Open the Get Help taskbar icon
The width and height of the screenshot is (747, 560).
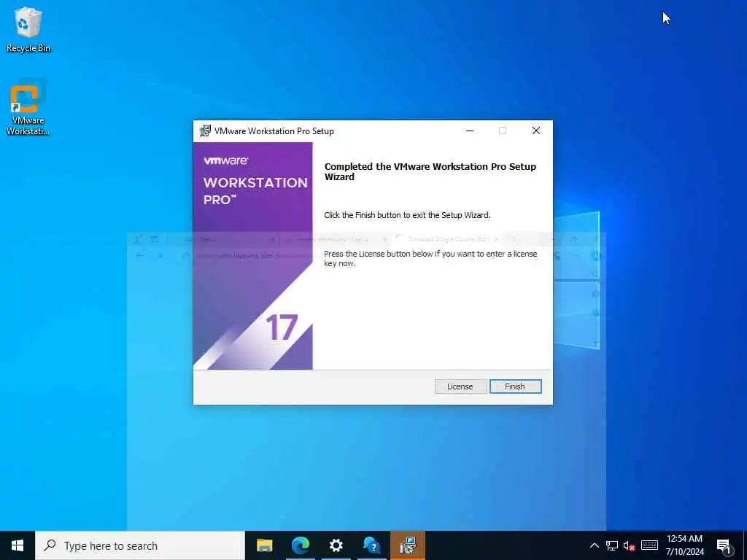(x=371, y=545)
